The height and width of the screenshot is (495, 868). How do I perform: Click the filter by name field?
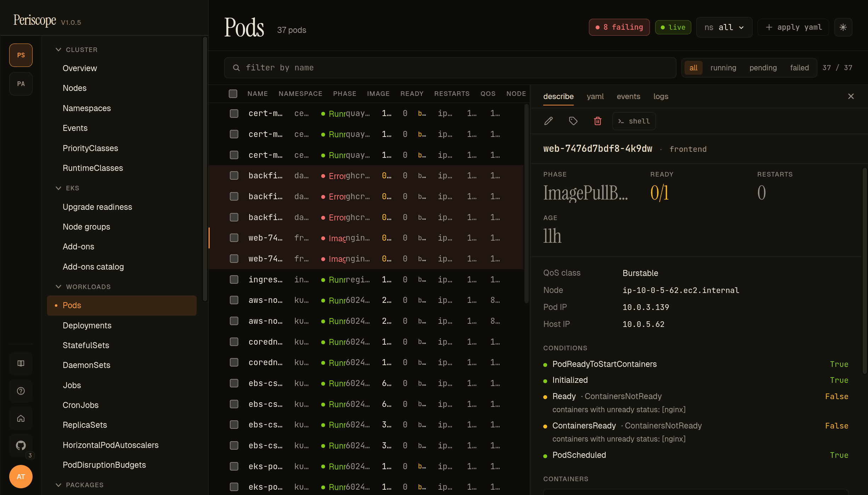coord(450,68)
